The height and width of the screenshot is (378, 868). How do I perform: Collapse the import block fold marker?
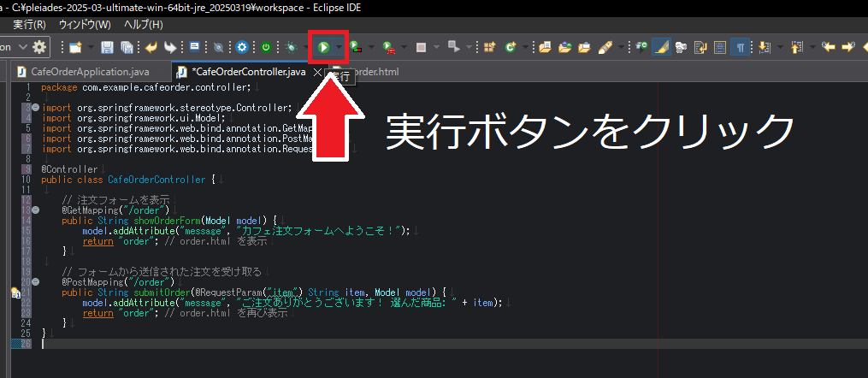click(35, 108)
